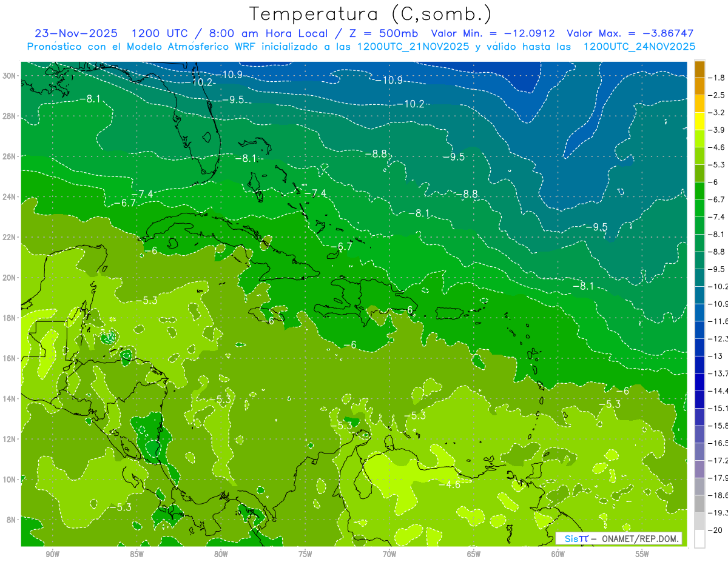Click the '26N' latitude axis label
This screenshot has height=562, width=728.
[8, 156]
